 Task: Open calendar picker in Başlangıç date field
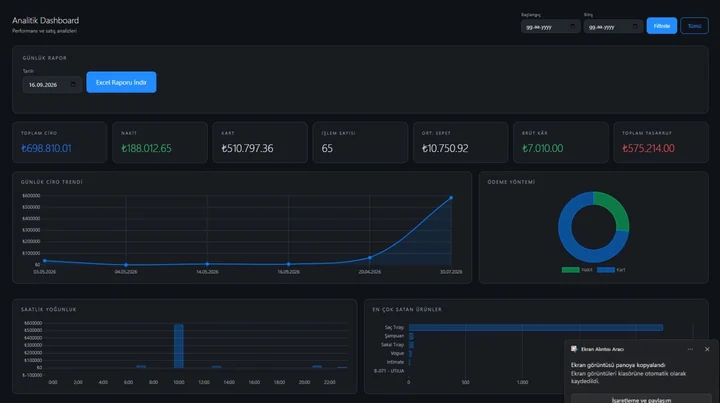pos(572,26)
